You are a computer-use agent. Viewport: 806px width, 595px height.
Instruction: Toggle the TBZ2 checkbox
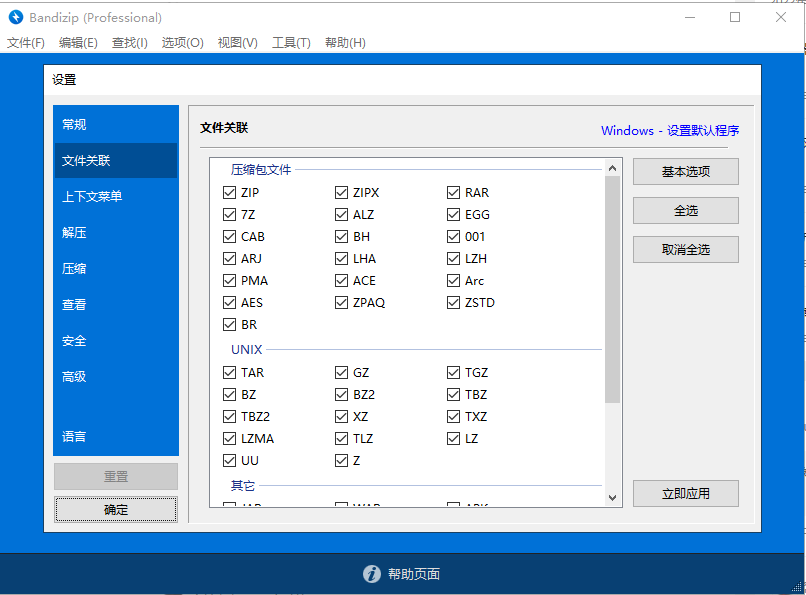point(229,416)
